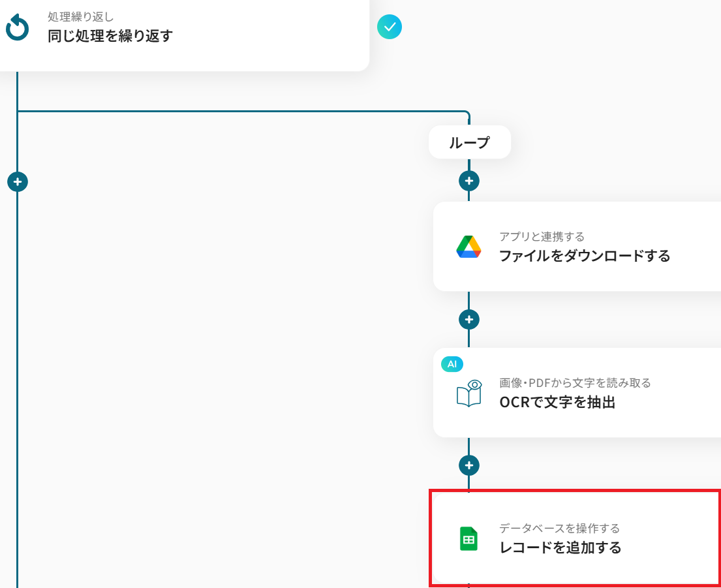
Task: Add step on the left main branch
Action: click(x=18, y=182)
